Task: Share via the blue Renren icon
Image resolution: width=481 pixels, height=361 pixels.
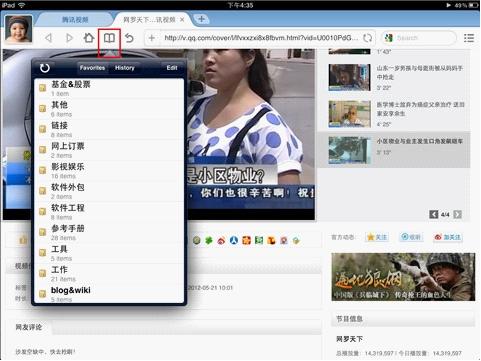Action: tap(234, 240)
